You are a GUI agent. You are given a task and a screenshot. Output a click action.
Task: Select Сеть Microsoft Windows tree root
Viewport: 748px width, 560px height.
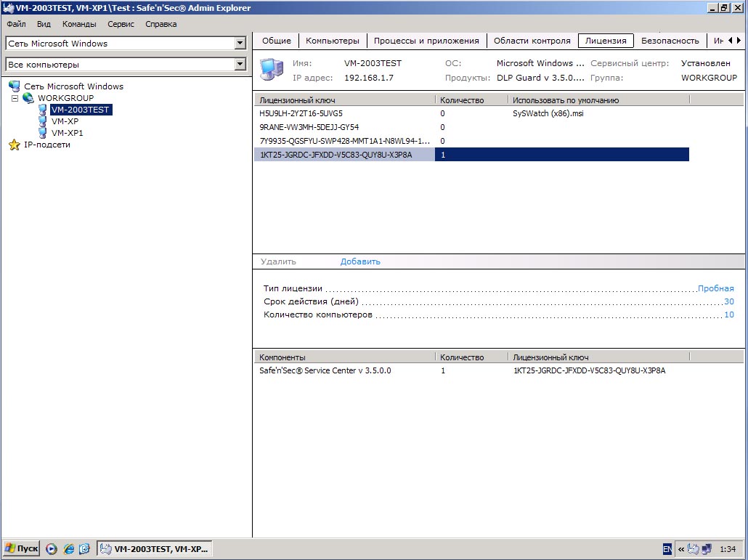[x=73, y=86]
